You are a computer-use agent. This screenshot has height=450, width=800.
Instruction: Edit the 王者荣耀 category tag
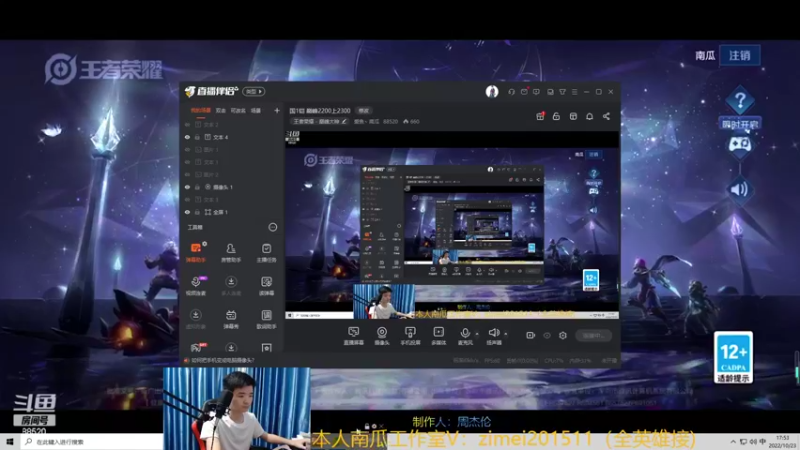click(320, 121)
